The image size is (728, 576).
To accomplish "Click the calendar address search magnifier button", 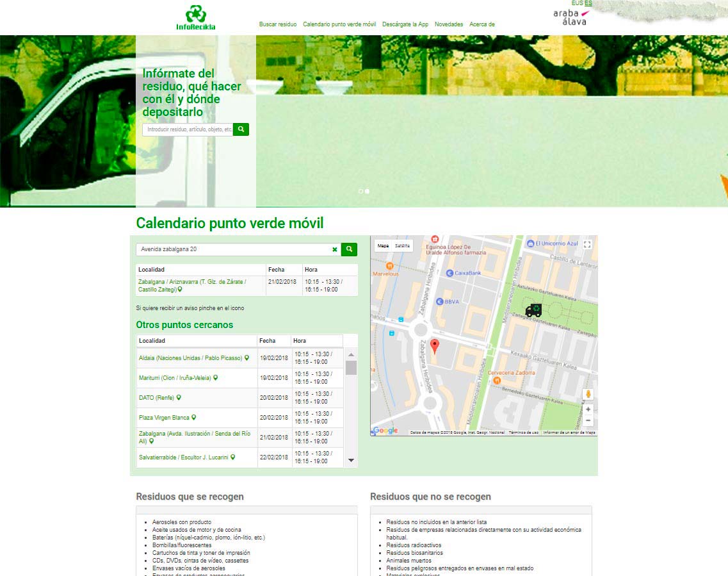I will coord(349,249).
